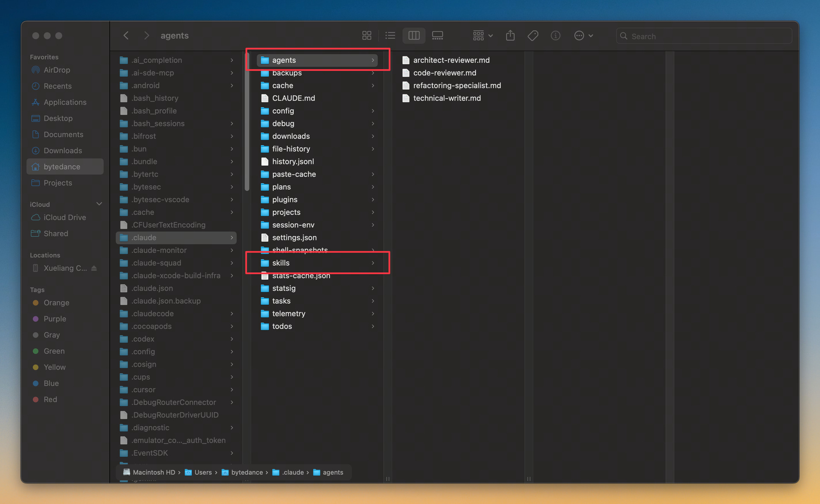Viewport: 820px width, 504px height.
Task: Open Downloads in the sidebar
Action: [62, 151]
